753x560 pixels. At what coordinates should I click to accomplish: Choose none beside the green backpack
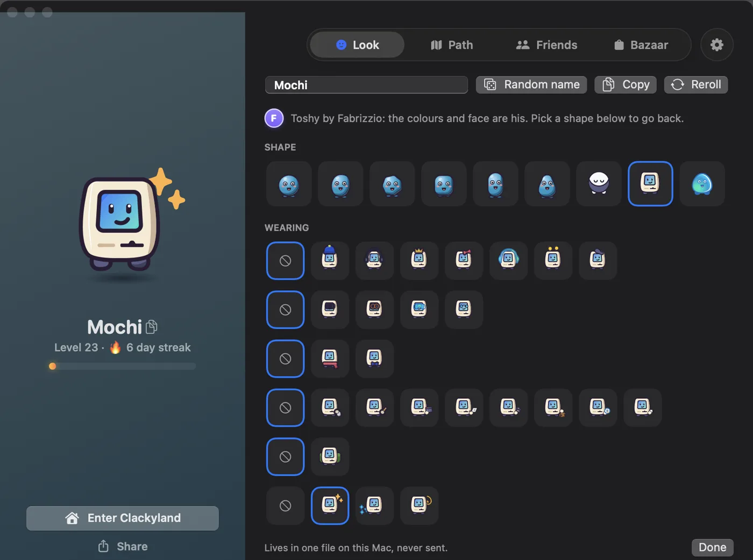pyautogui.click(x=285, y=456)
